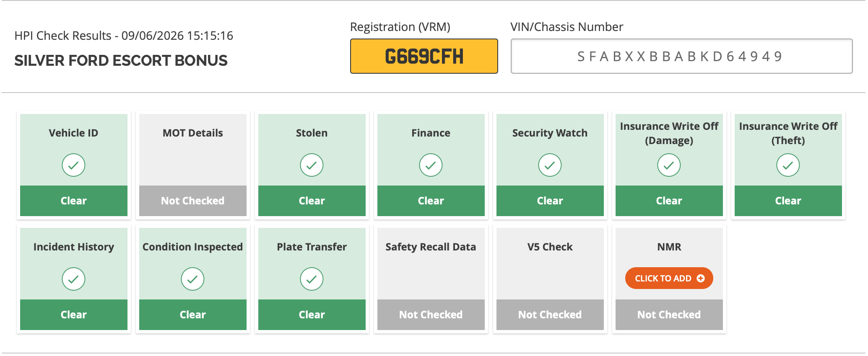Click the Incident History checkmark icon
The image size is (868, 356).
pos(73,279)
